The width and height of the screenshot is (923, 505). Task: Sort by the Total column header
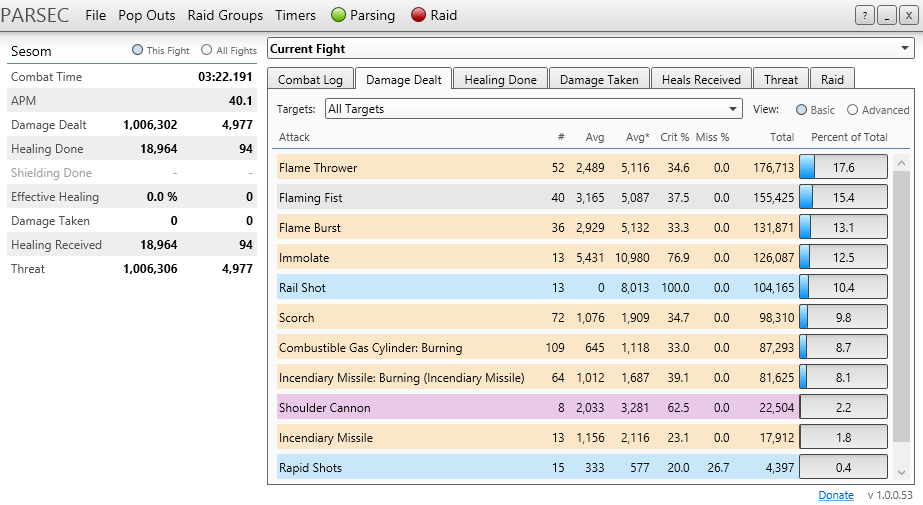coord(782,137)
